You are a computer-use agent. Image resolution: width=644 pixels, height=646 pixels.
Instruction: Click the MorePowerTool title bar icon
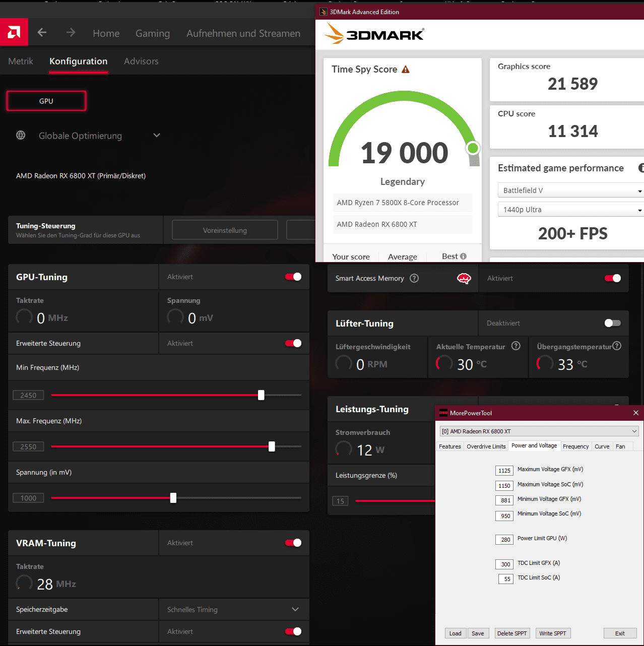[443, 413]
